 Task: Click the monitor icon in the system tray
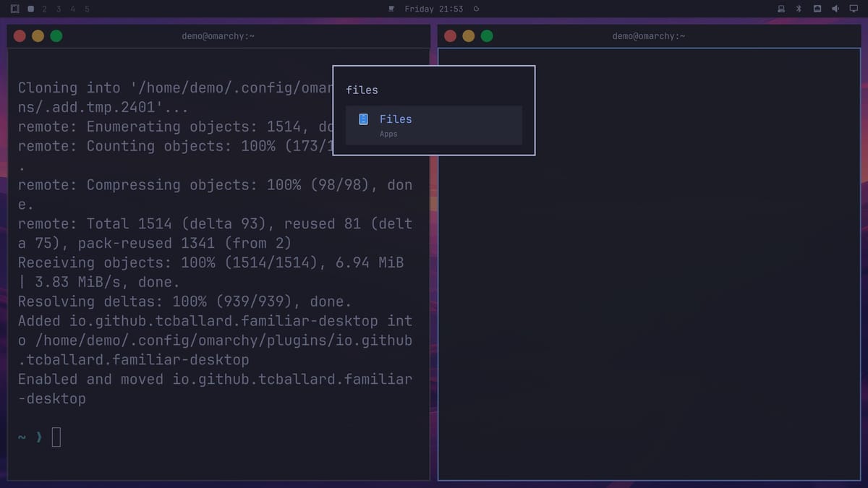coord(854,9)
